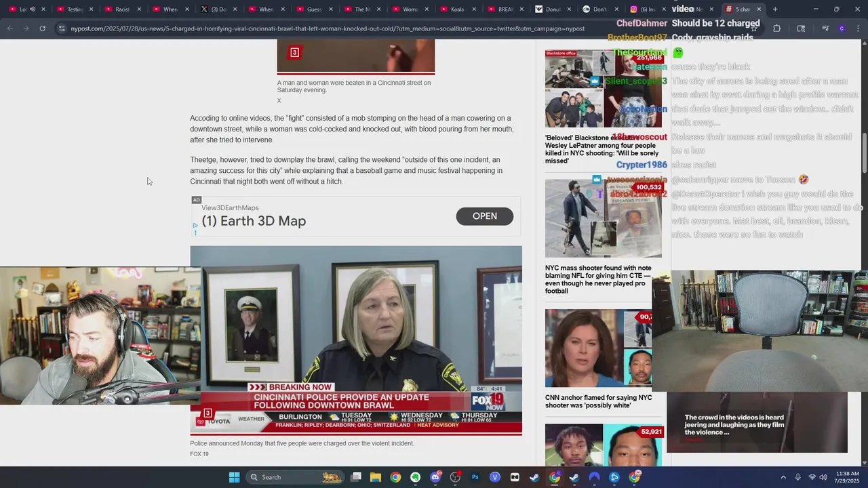Click the taskbar Search box
Screen dimensions: 868x488
[294, 477]
